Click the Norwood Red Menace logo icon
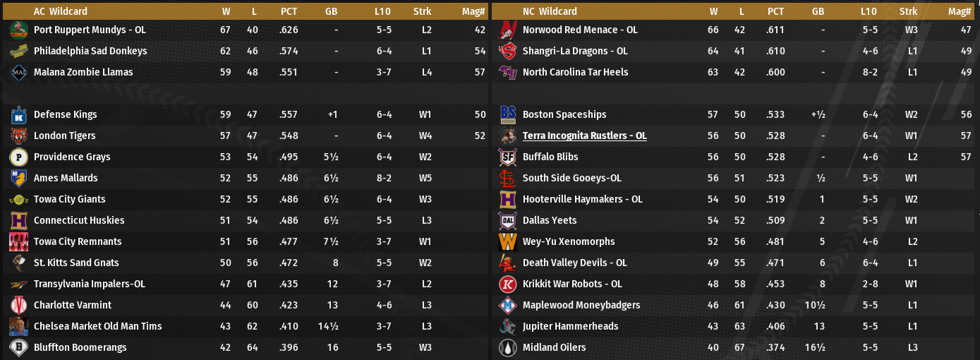Viewport: 980px width, 360px height. pos(508,30)
